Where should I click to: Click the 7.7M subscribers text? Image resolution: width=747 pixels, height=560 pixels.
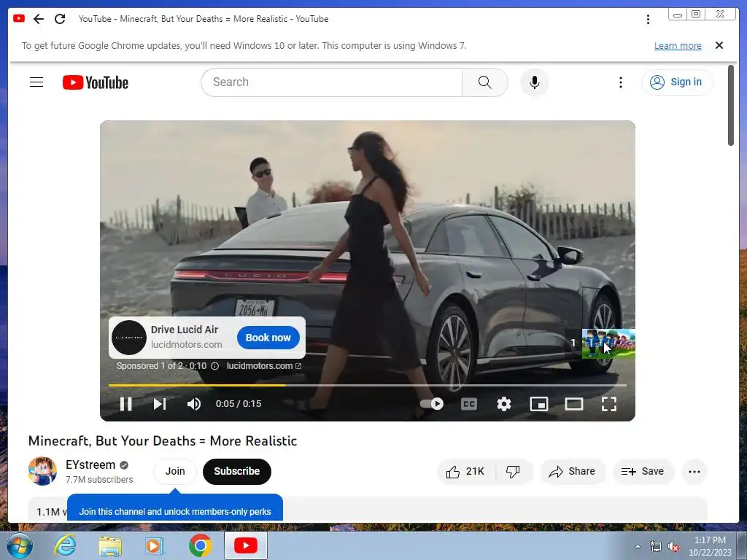(99, 480)
